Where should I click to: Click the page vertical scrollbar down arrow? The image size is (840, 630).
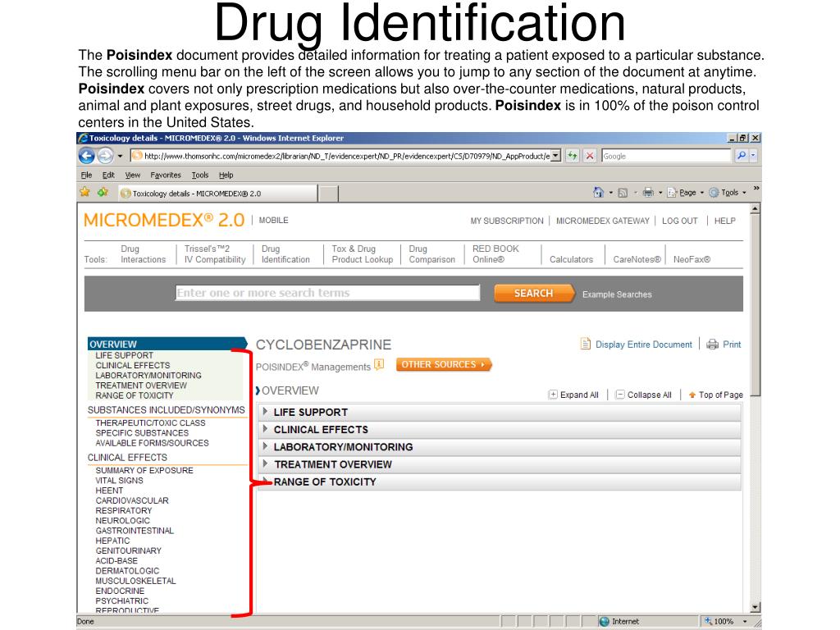coord(756,608)
